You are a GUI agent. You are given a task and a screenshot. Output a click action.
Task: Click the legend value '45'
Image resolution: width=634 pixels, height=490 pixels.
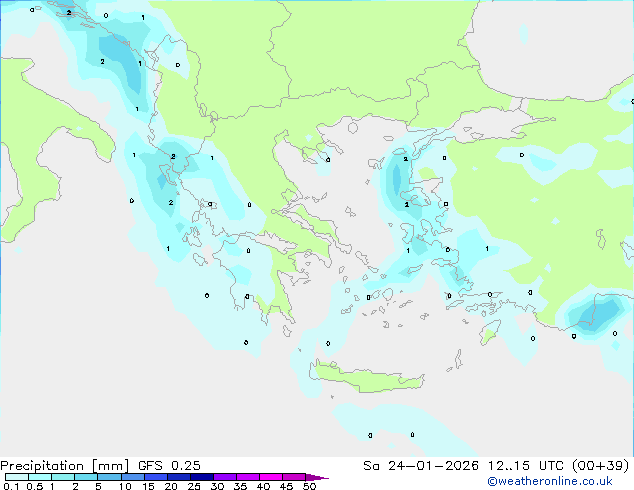pyautogui.click(x=286, y=486)
